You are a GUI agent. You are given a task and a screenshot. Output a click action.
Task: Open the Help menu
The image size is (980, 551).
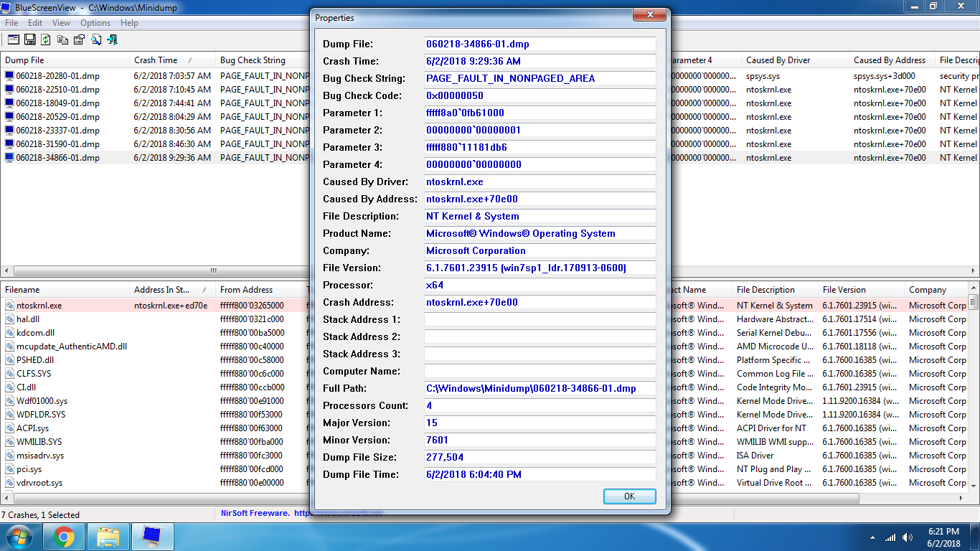point(129,23)
